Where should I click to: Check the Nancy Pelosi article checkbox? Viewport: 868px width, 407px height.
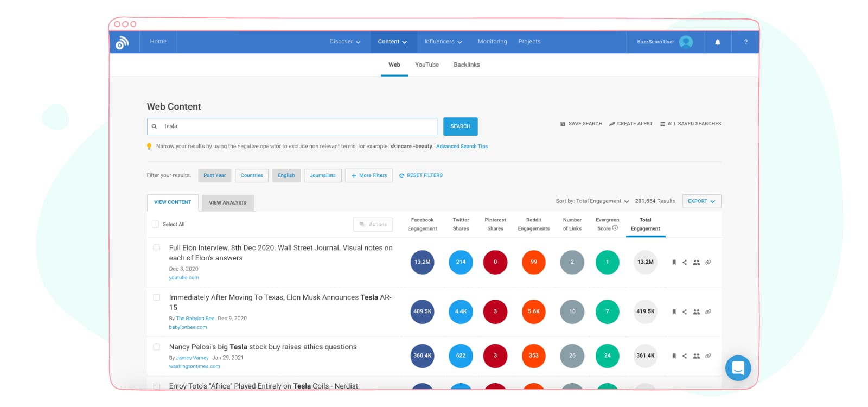pos(156,347)
